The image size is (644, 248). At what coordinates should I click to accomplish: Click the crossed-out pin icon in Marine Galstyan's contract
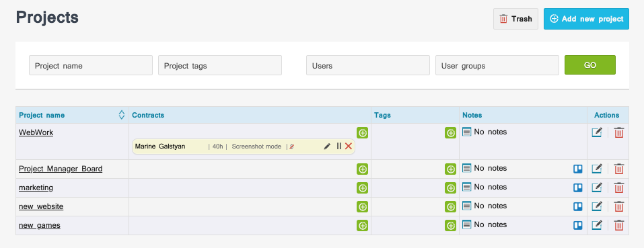click(291, 147)
